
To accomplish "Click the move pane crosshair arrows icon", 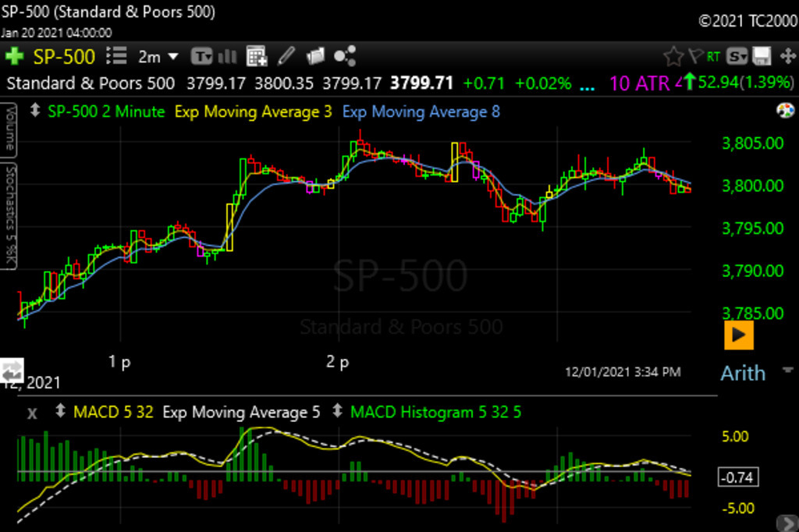I will point(786,56).
